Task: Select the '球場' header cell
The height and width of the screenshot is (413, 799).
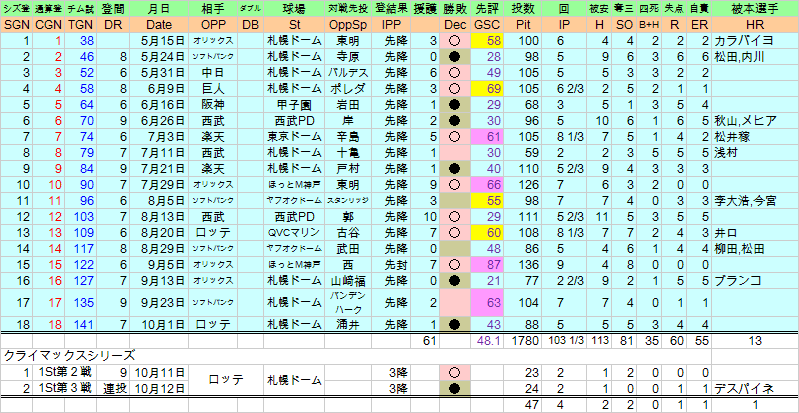Action: [x=293, y=9]
